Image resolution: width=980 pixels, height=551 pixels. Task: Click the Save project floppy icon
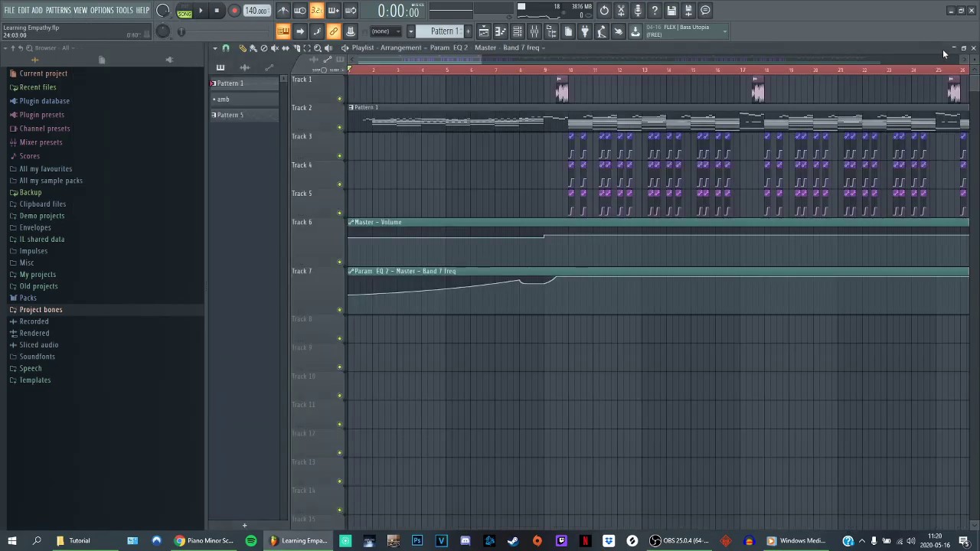[x=671, y=11]
